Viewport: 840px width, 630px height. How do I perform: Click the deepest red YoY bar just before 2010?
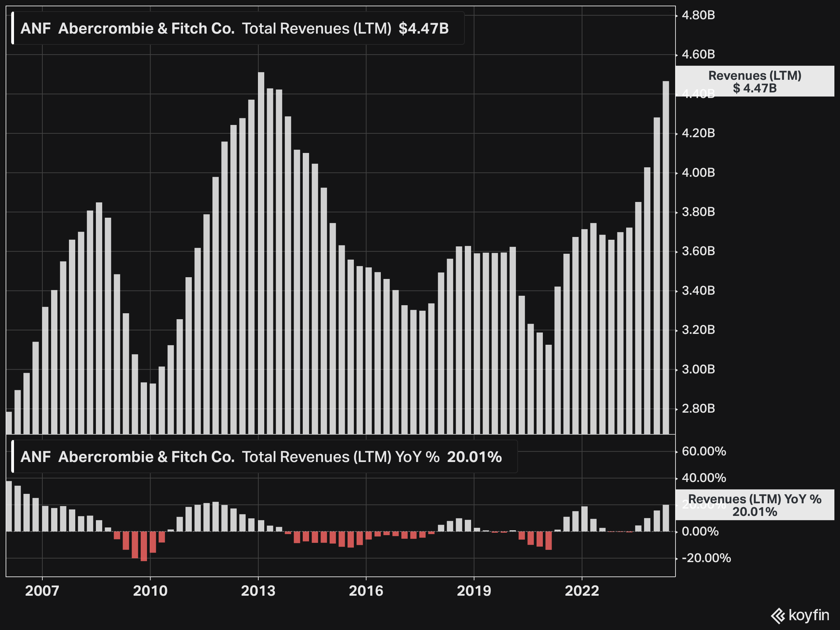tap(144, 546)
